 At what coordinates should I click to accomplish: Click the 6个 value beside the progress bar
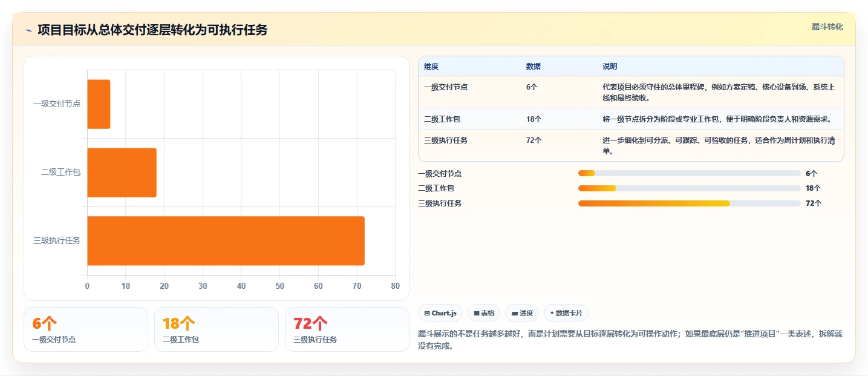click(811, 174)
